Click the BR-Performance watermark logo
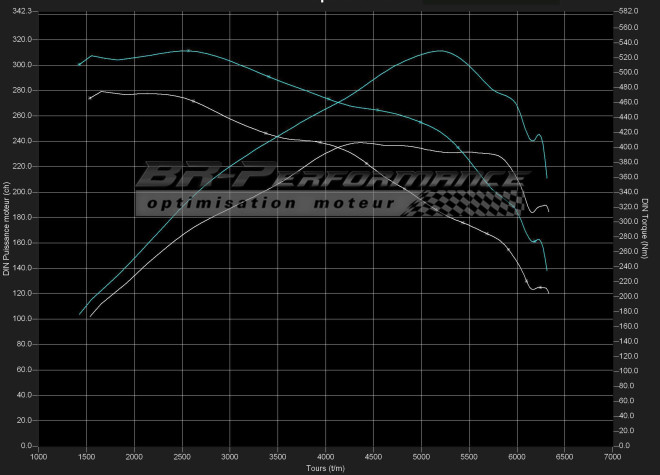 coord(330,178)
